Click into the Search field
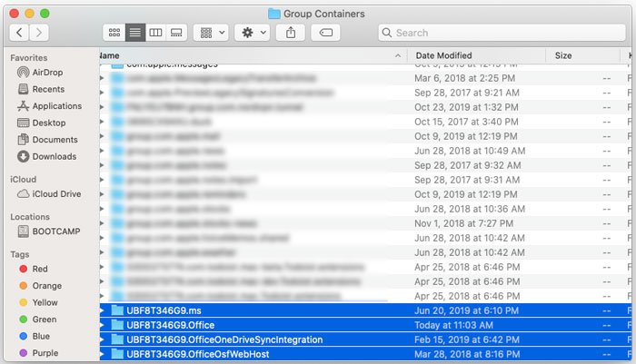 tap(502, 33)
